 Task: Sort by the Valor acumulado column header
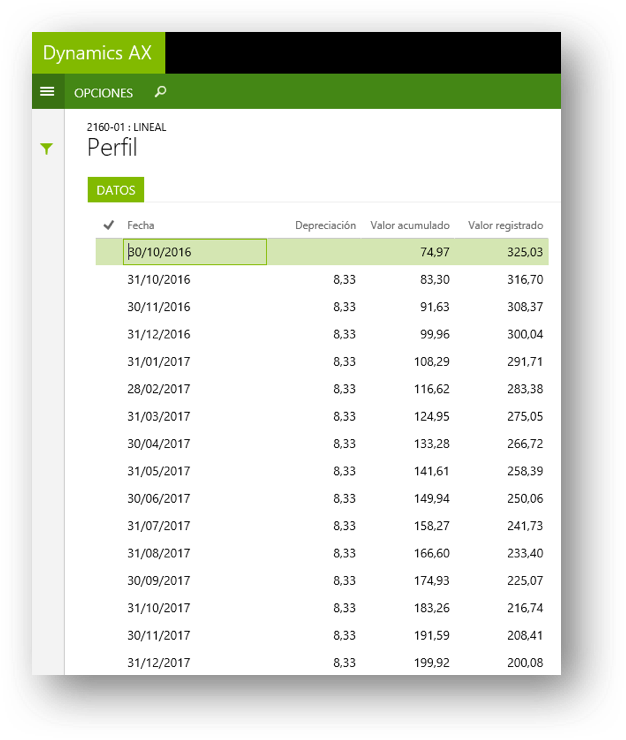click(x=410, y=225)
